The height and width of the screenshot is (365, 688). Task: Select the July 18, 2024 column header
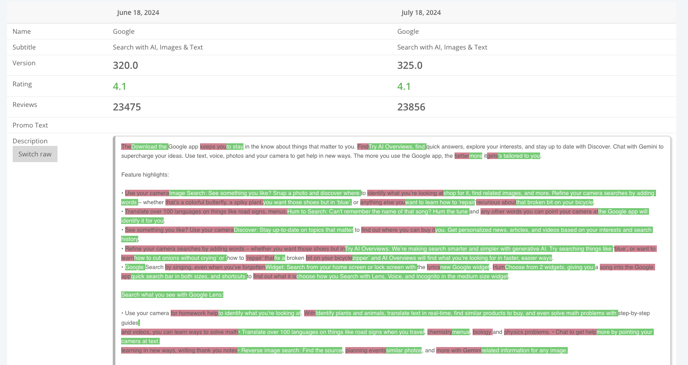click(x=421, y=13)
